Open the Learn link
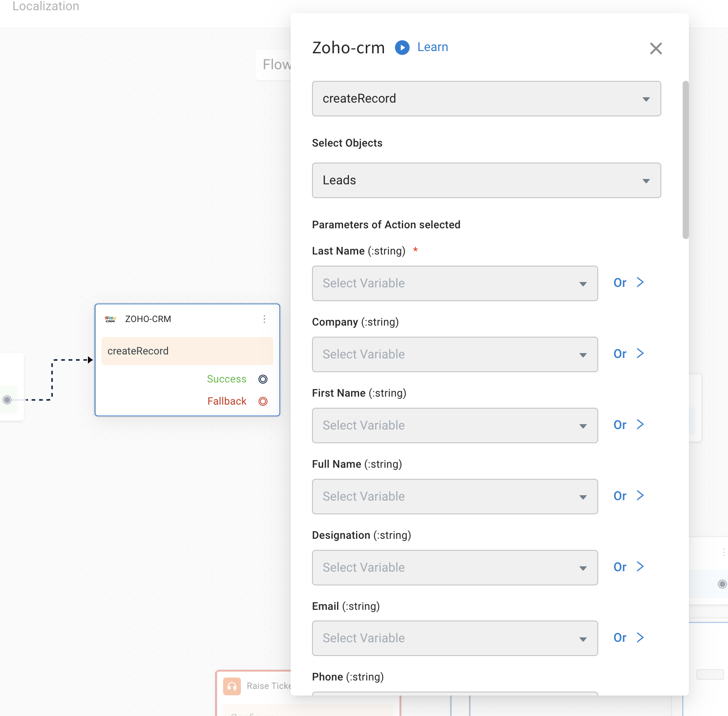Image resolution: width=728 pixels, height=716 pixels. (432, 47)
